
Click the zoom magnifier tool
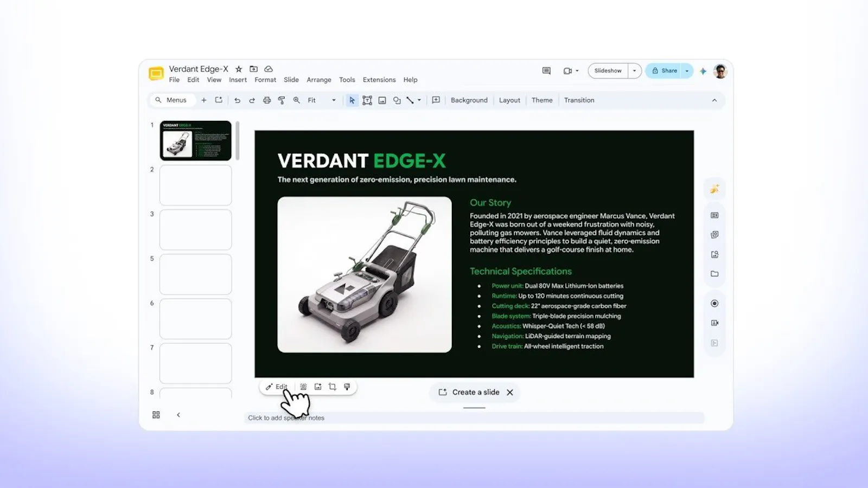click(297, 100)
